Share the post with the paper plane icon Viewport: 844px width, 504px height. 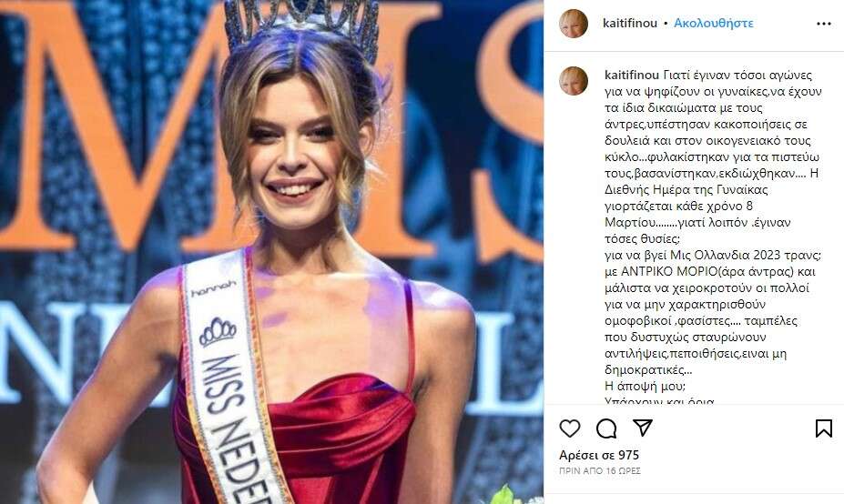[x=643, y=428]
